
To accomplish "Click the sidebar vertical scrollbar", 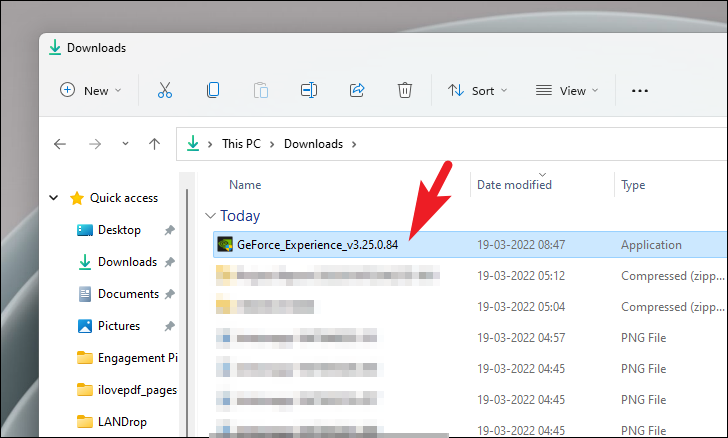I will click(187, 312).
